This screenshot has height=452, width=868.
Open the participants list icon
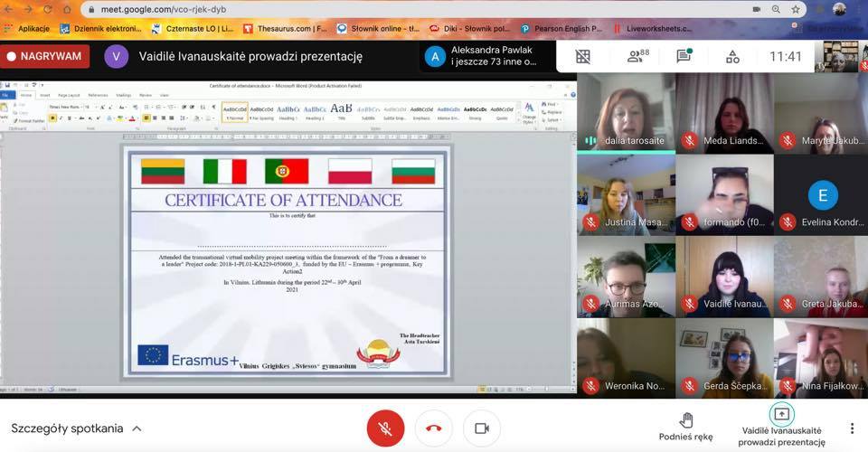click(637, 56)
